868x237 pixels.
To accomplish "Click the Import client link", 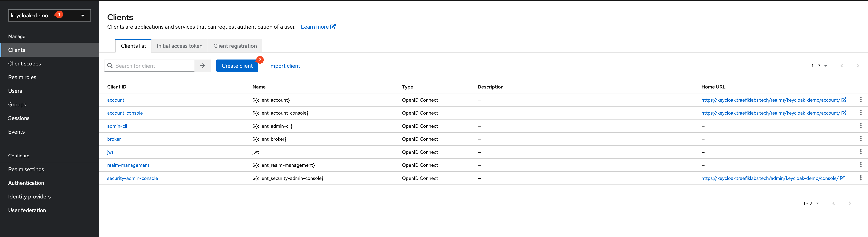I will (284, 66).
